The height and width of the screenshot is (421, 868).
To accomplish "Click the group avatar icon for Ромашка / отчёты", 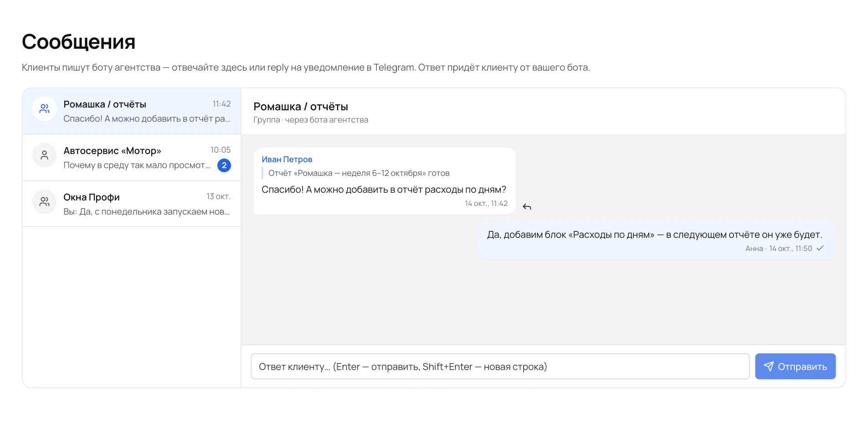I will [x=44, y=109].
